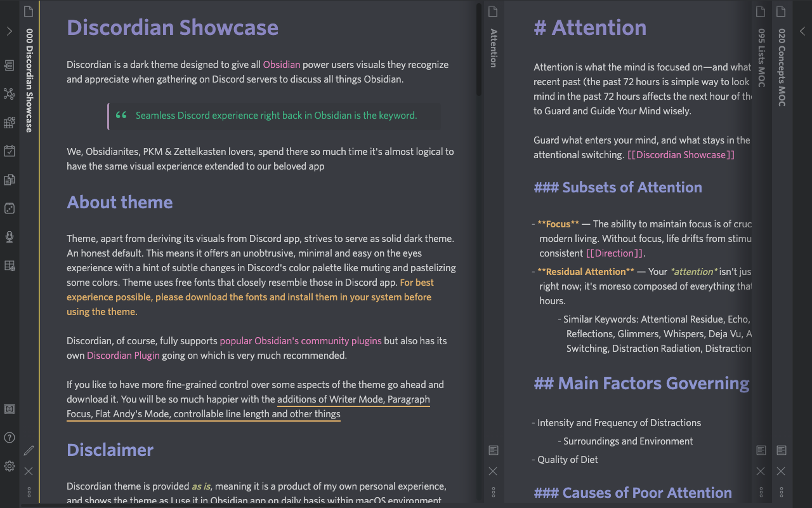Click the insert template documents icon
This screenshot has width=812, height=508.
point(10,180)
